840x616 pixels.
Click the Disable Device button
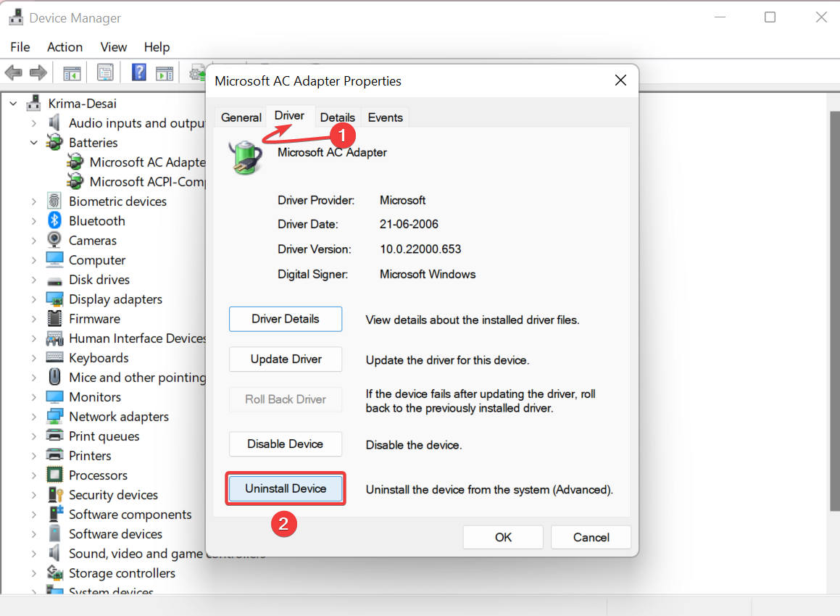[286, 444]
